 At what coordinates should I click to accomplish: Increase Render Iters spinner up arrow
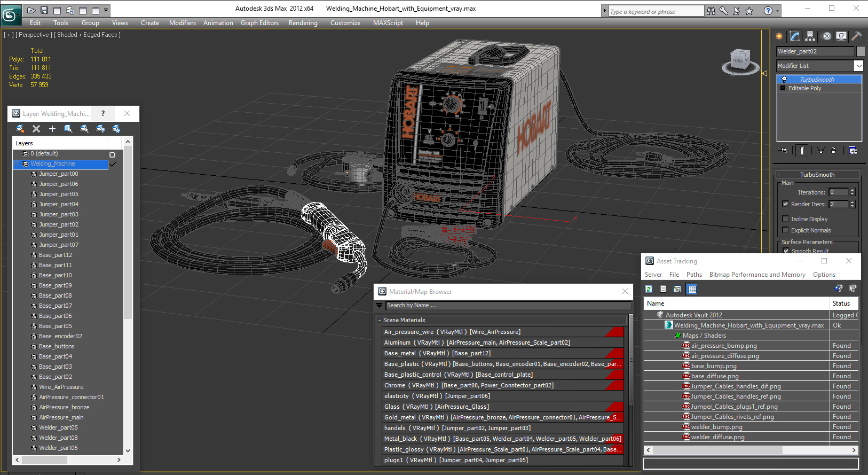[x=852, y=202]
